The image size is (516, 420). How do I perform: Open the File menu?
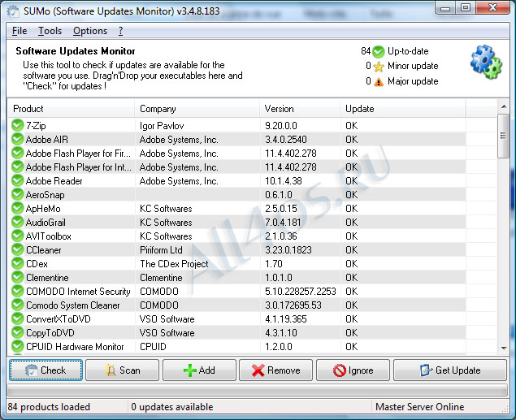tap(20, 31)
